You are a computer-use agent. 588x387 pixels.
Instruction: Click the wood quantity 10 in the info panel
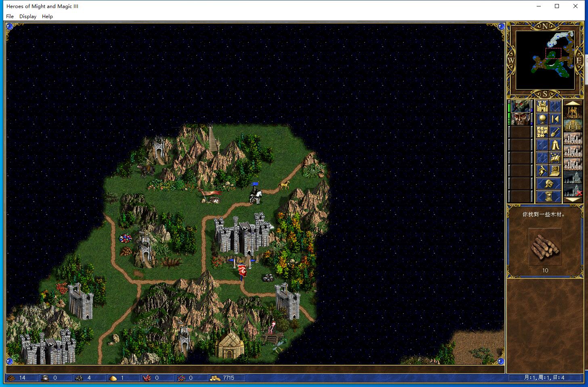[x=545, y=270]
